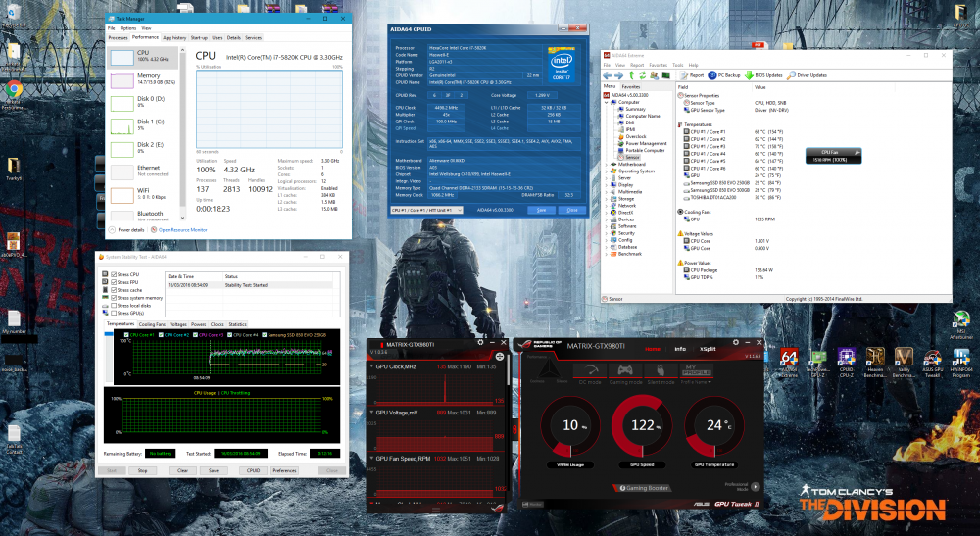Select Silent mode in GPU Tweak

(661, 373)
